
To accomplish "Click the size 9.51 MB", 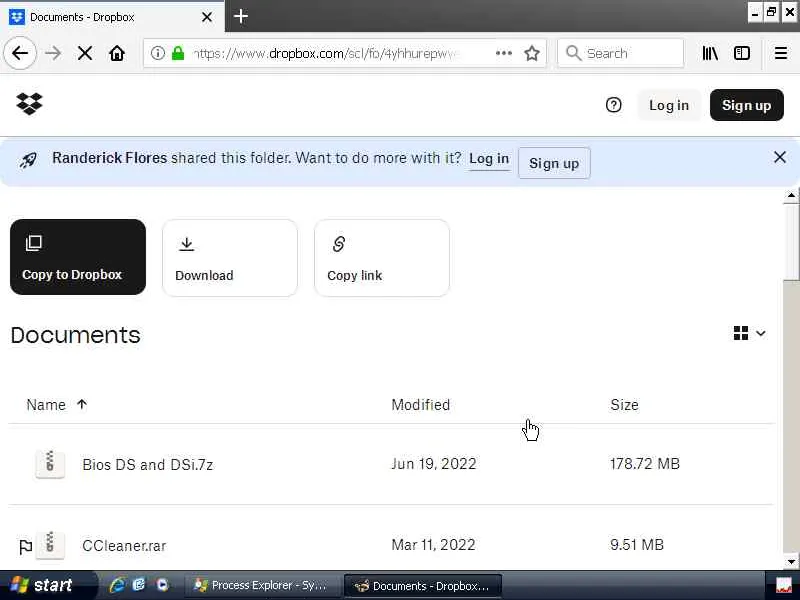I will point(637,545).
